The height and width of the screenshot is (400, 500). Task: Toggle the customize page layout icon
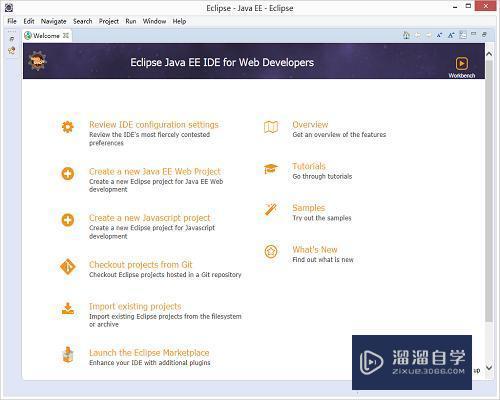[463, 35]
